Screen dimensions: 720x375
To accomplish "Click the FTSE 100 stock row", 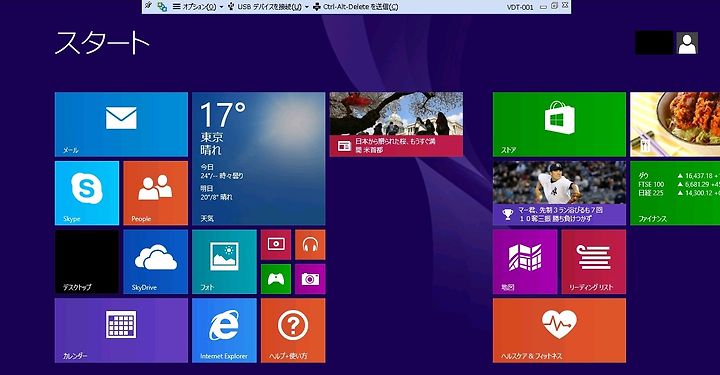I will [x=679, y=185].
